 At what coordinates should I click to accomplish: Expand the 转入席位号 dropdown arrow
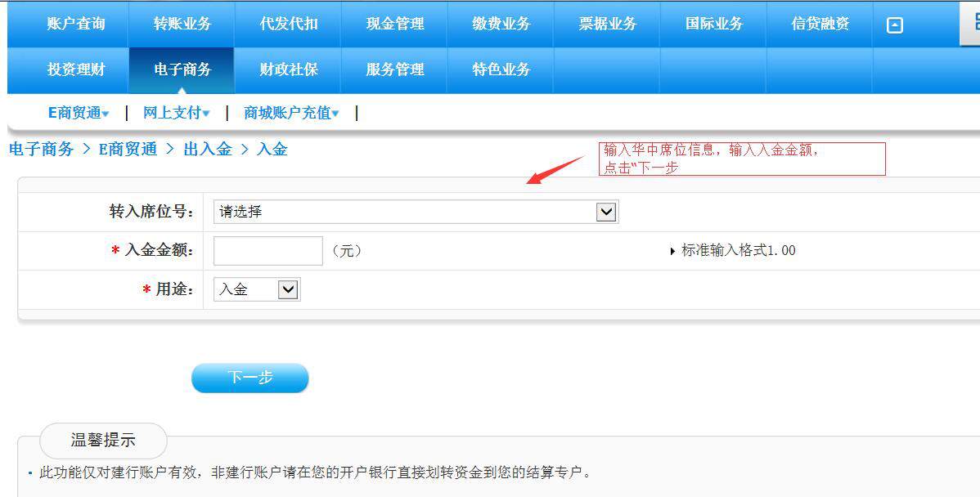tap(606, 212)
